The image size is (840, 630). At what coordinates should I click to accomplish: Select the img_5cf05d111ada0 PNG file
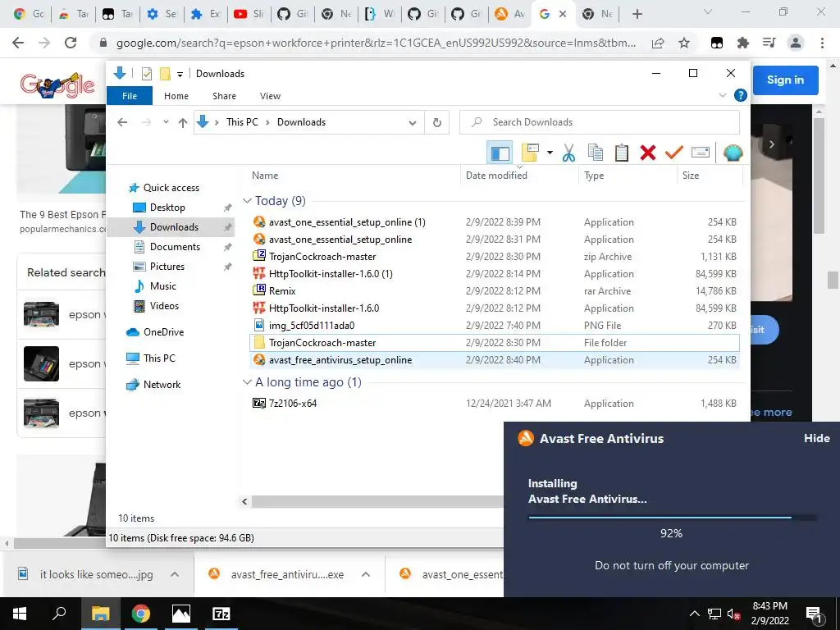tap(494, 325)
